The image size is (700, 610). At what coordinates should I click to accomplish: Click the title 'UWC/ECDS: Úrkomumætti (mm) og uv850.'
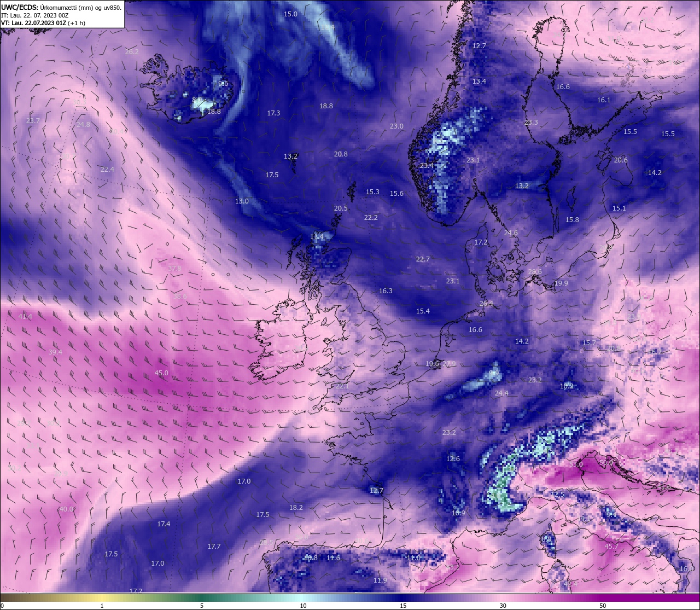(x=61, y=8)
